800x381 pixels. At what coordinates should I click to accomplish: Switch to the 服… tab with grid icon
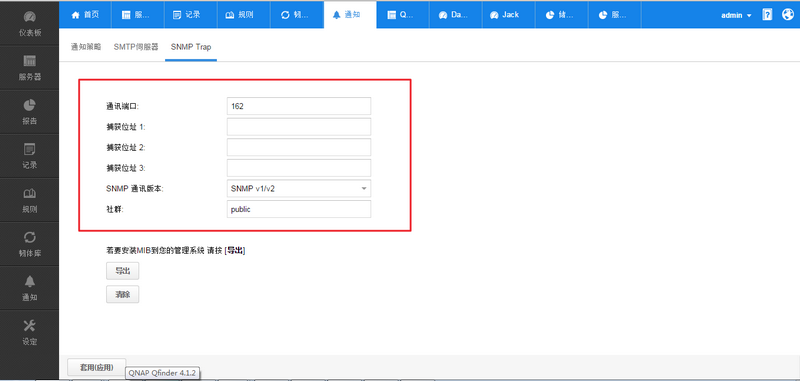(138, 15)
